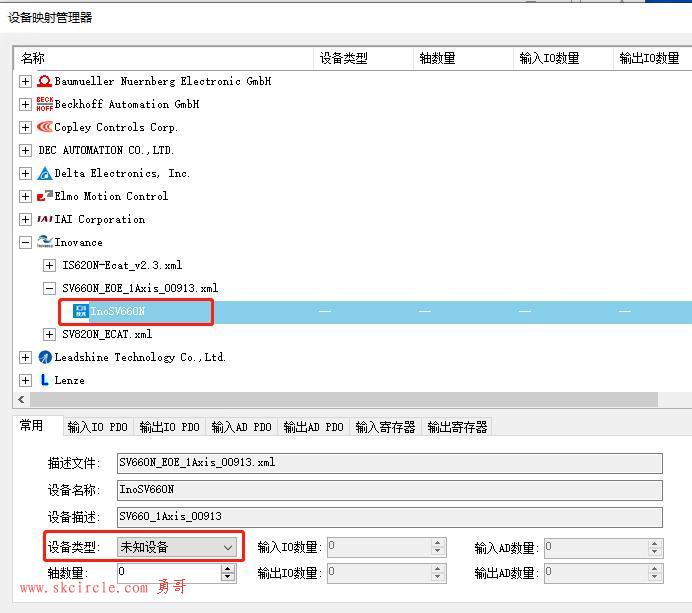
Task: Collapse the Inovance vendor node
Action: 25,242
